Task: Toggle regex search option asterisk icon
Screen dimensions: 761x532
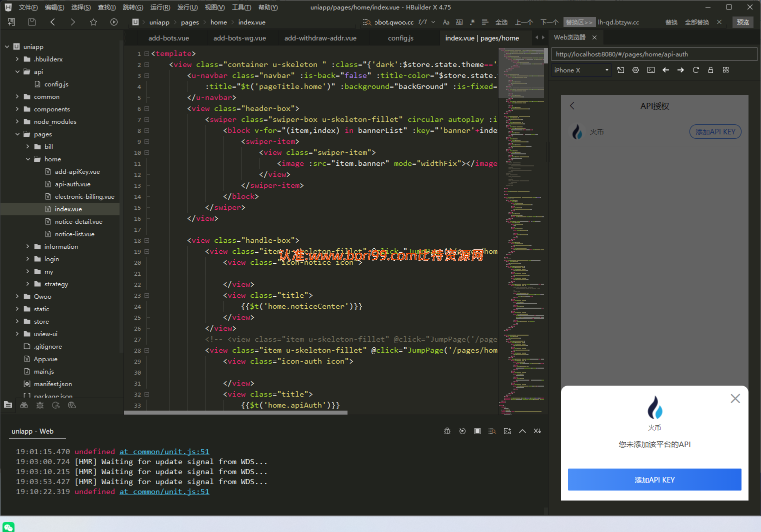Action: (x=472, y=22)
